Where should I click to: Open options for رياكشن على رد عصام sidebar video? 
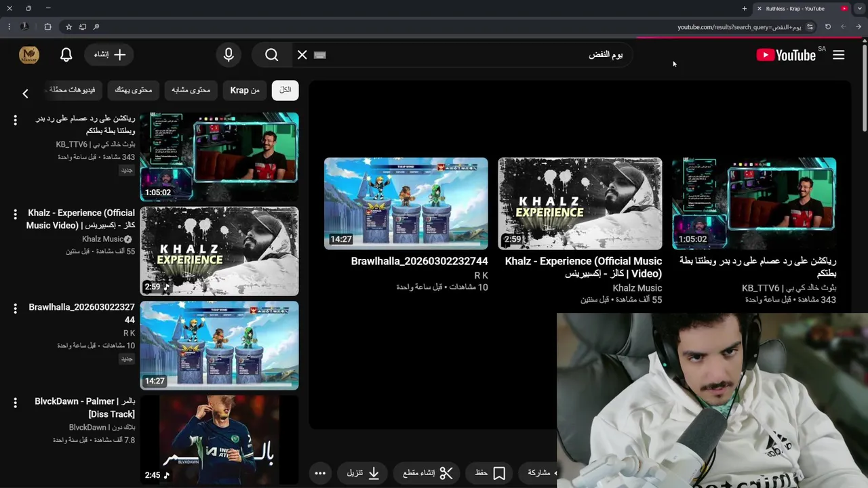point(15,120)
